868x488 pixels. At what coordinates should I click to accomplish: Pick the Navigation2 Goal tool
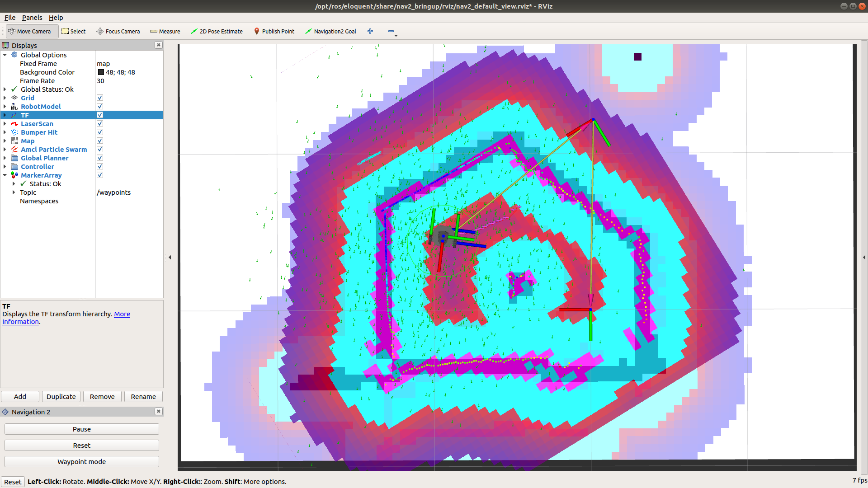click(330, 31)
